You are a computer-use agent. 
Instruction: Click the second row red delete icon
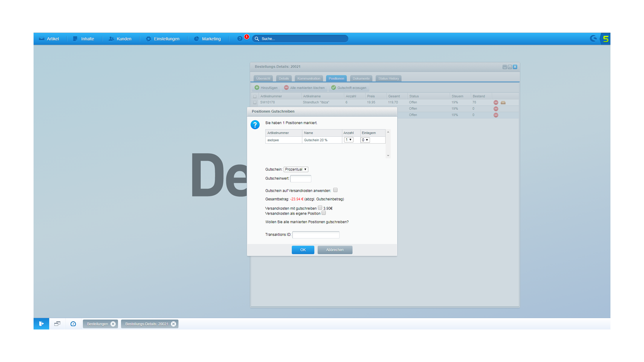coord(496,109)
